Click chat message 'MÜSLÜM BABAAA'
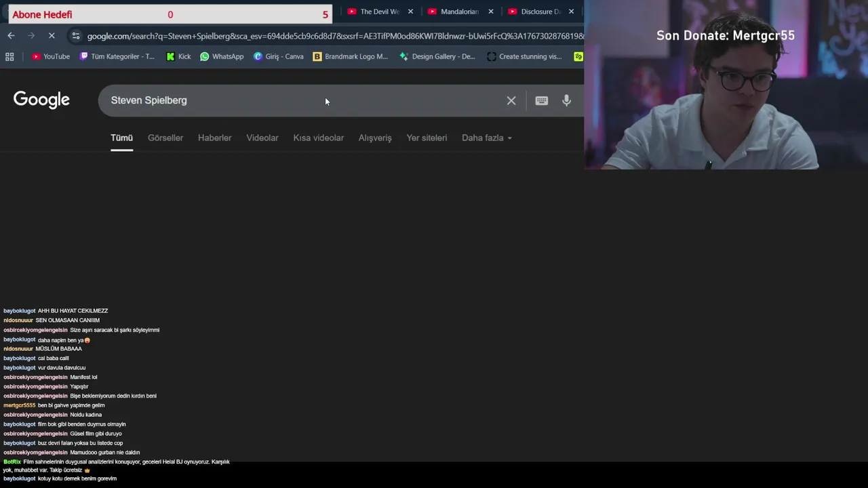 58,349
